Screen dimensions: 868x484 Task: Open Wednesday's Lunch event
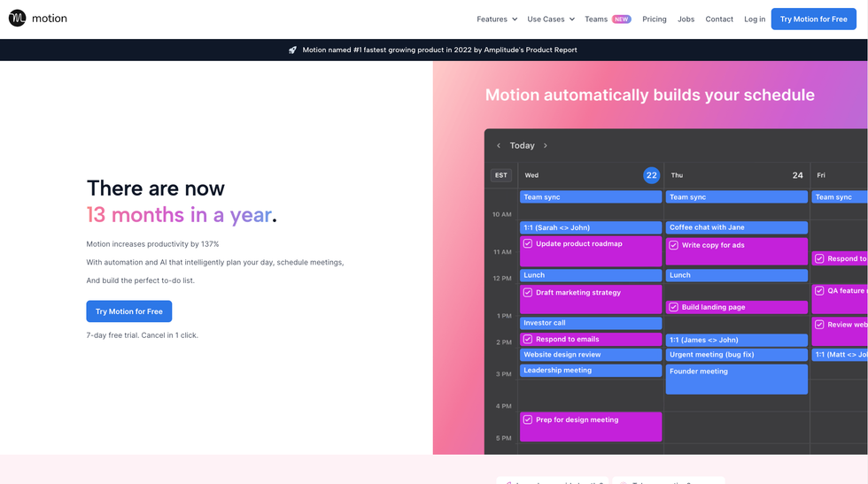(x=591, y=275)
